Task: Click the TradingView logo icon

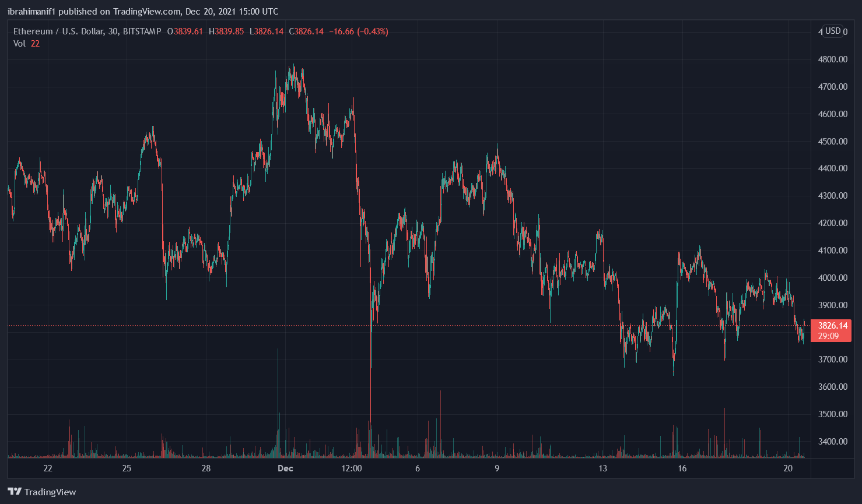Action: [x=15, y=492]
